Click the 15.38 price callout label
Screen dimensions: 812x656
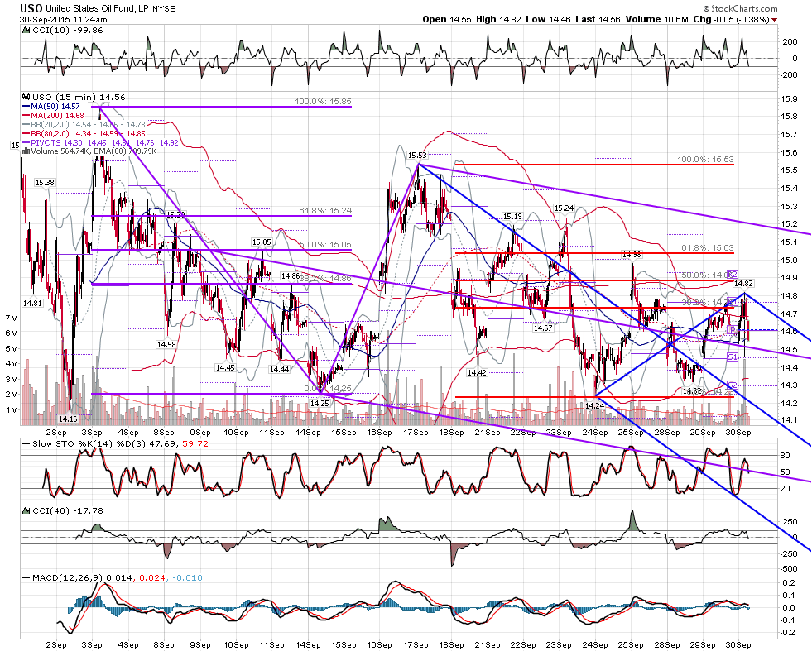click(45, 183)
